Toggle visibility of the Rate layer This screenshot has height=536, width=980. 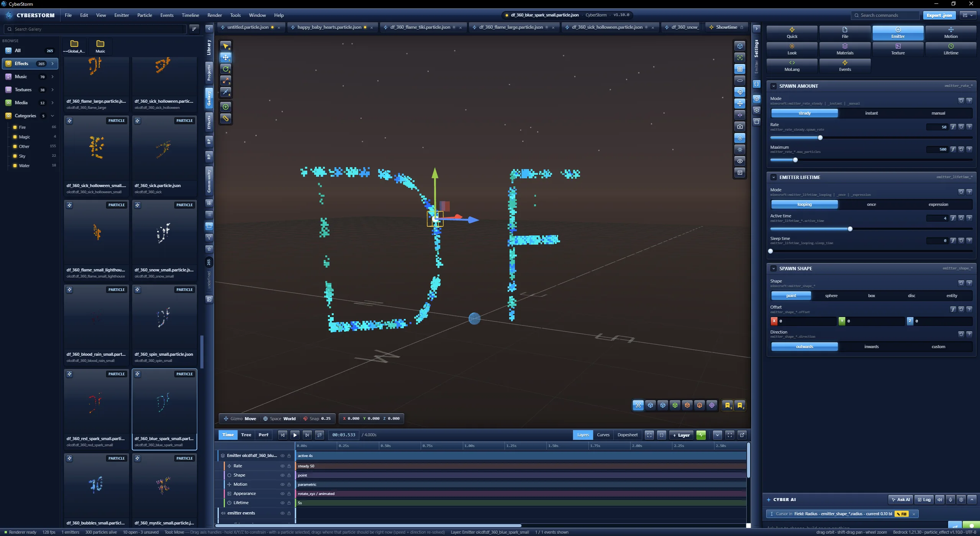coord(282,466)
